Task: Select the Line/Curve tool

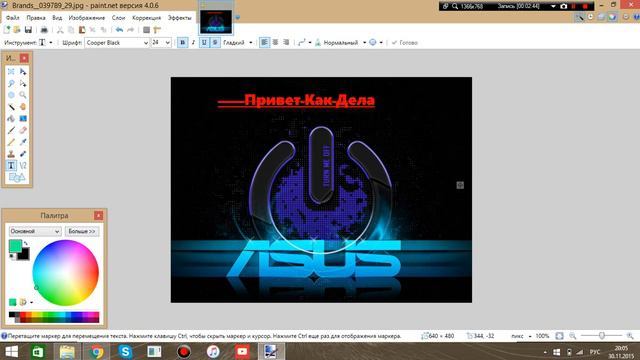Action: (x=23, y=165)
